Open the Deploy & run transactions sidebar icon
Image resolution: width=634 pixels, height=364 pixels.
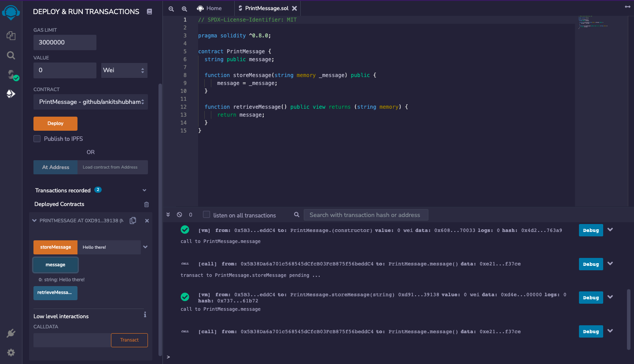pos(11,94)
